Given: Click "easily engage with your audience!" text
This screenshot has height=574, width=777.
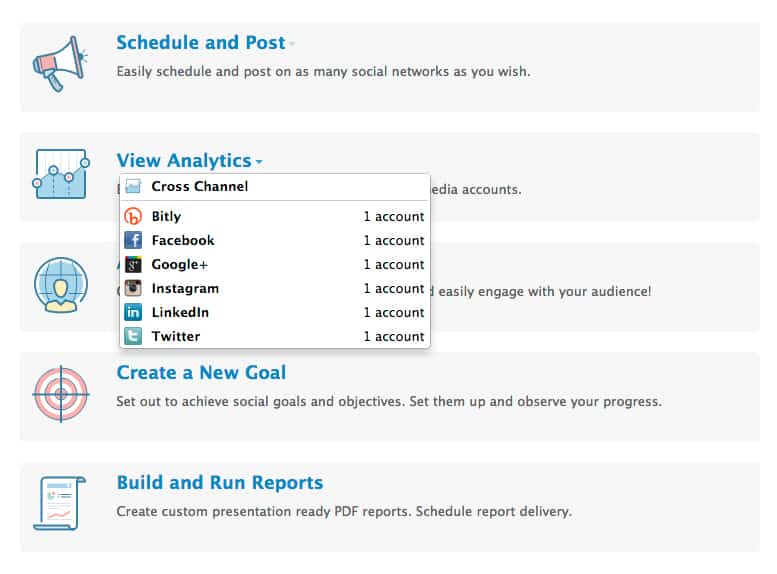Looking at the screenshot, I should [x=544, y=291].
